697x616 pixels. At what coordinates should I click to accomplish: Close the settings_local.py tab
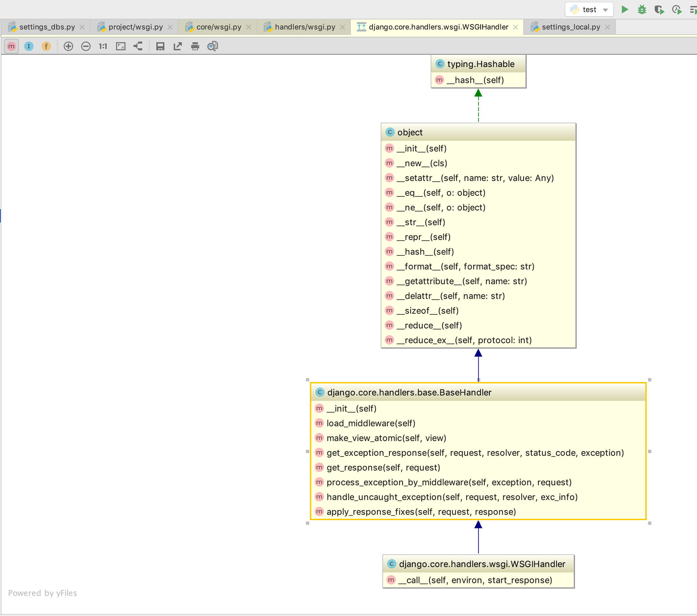tap(607, 27)
